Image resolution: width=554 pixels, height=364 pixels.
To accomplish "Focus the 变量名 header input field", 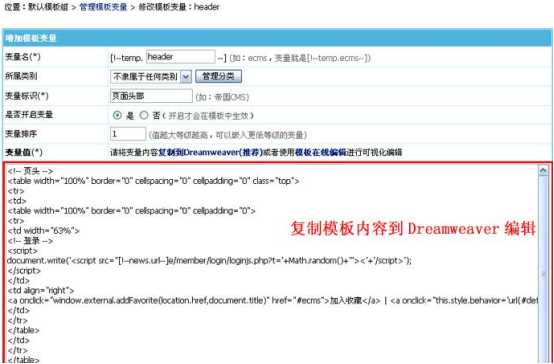I will coord(180,57).
